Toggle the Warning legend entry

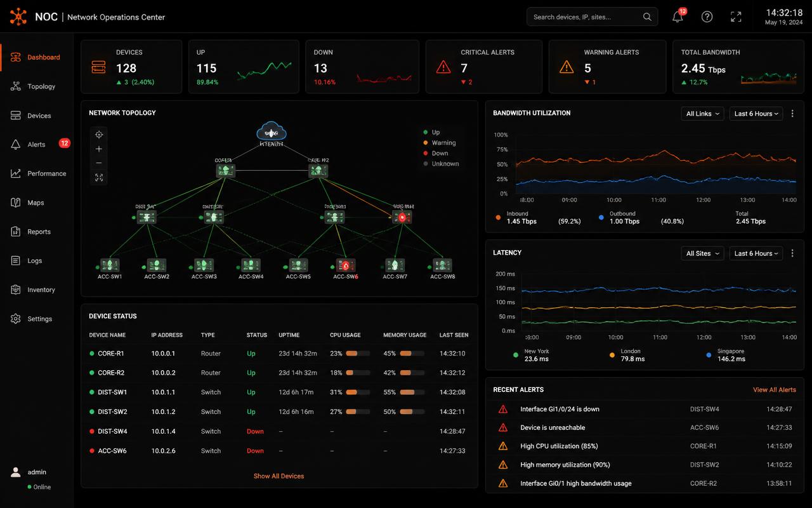click(440, 143)
